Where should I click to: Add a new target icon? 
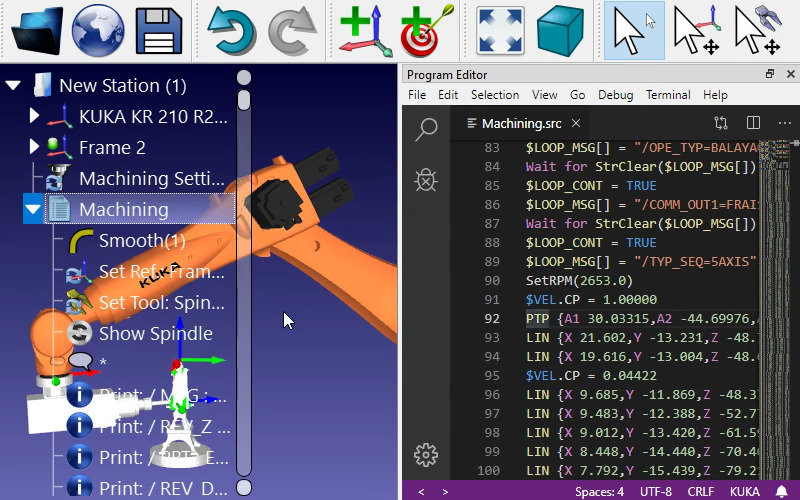pyautogui.click(x=426, y=31)
